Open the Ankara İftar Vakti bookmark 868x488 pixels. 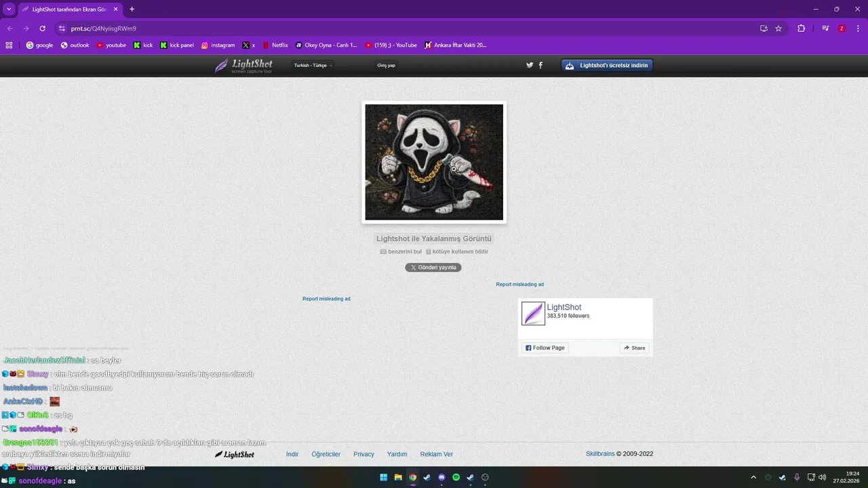[456, 45]
